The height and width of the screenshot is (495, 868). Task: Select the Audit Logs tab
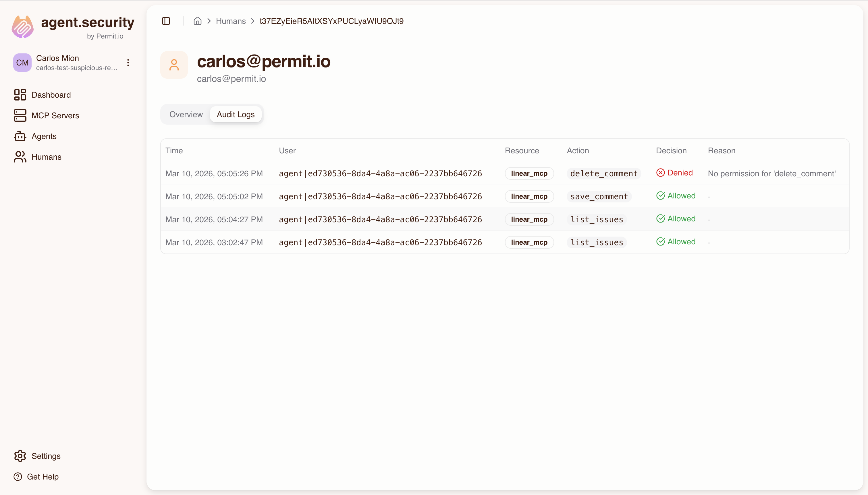(x=236, y=114)
